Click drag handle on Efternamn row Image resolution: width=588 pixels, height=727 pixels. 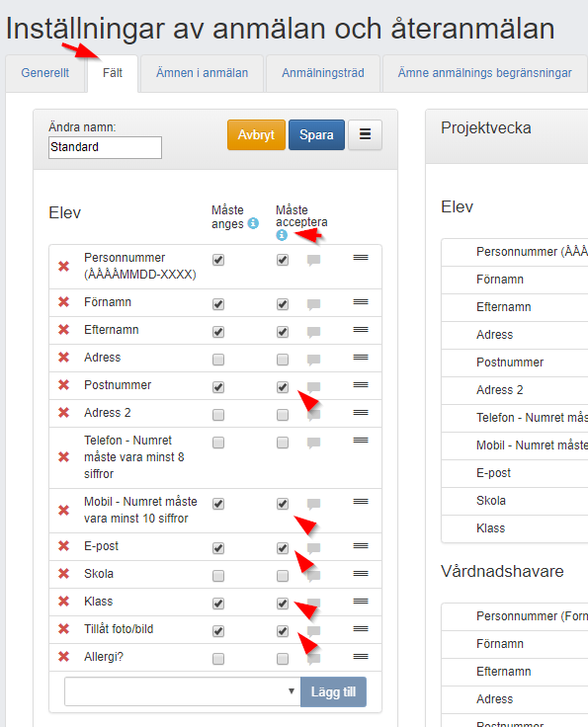[361, 330]
